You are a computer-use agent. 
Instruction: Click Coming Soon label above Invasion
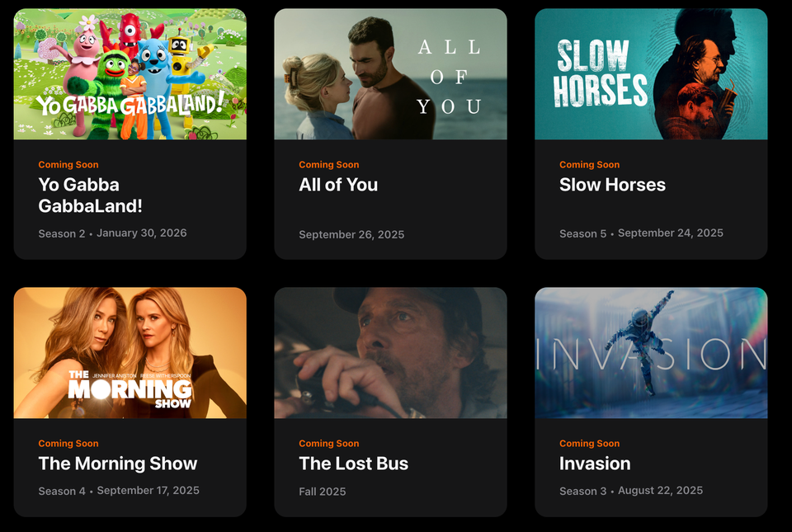point(589,443)
